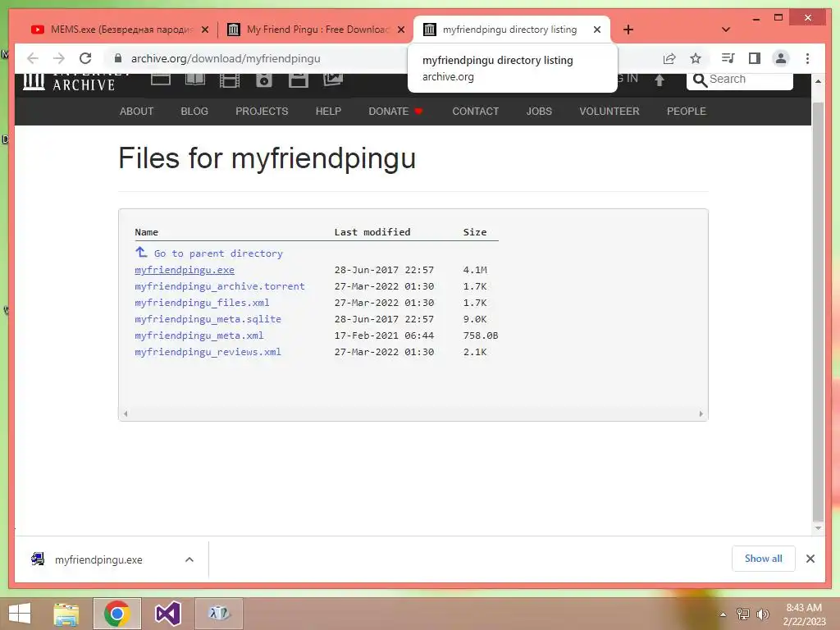
Task: Click the listing's left scroll arrow
Action: [x=126, y=413]
